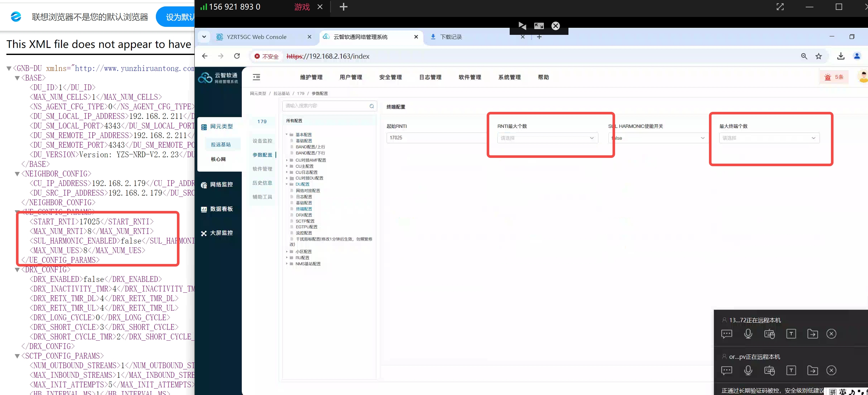Click the 起始RNTI input field

tap(437, 138)
